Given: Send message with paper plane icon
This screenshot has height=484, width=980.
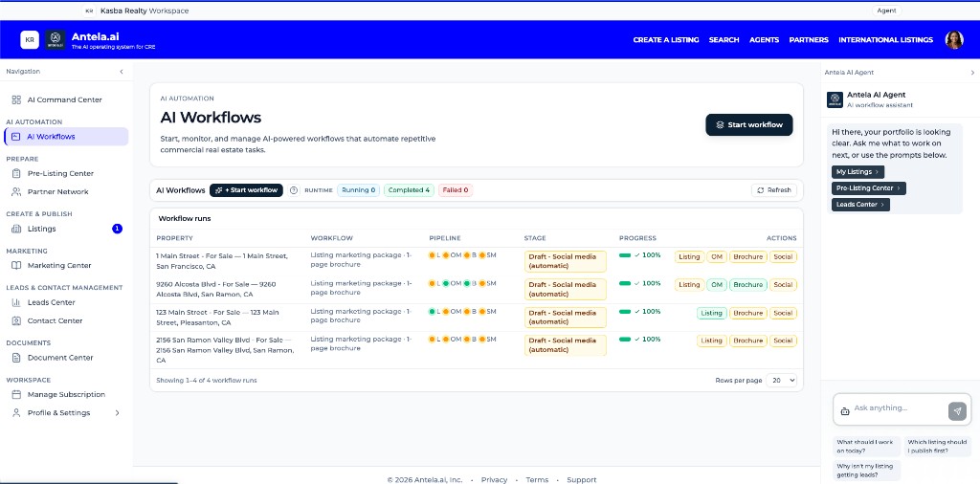Looking at the screenshot, I should [957, 411].
